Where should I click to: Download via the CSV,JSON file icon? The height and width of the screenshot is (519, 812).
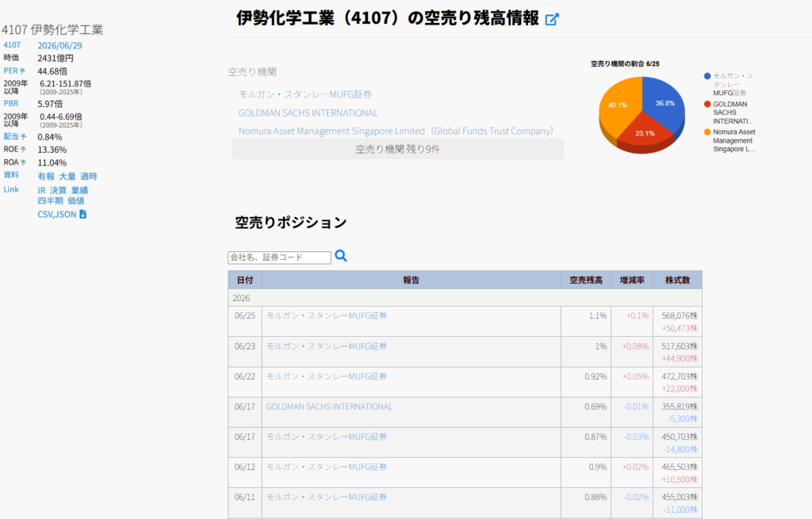(82, 214)
